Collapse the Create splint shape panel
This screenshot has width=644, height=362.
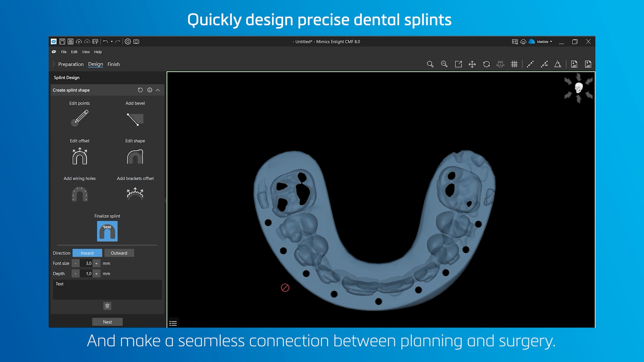[158, 90]
